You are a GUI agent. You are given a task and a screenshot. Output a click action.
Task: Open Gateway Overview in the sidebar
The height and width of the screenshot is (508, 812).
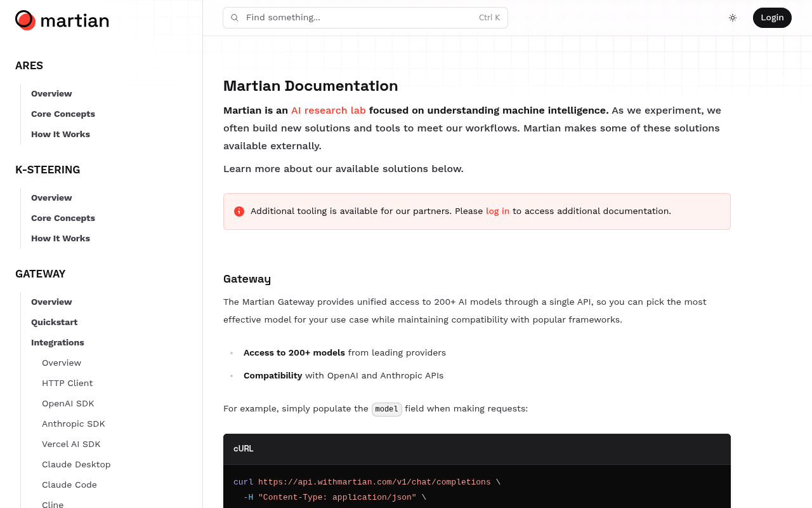pyautogui.click(x=51, y=302)
